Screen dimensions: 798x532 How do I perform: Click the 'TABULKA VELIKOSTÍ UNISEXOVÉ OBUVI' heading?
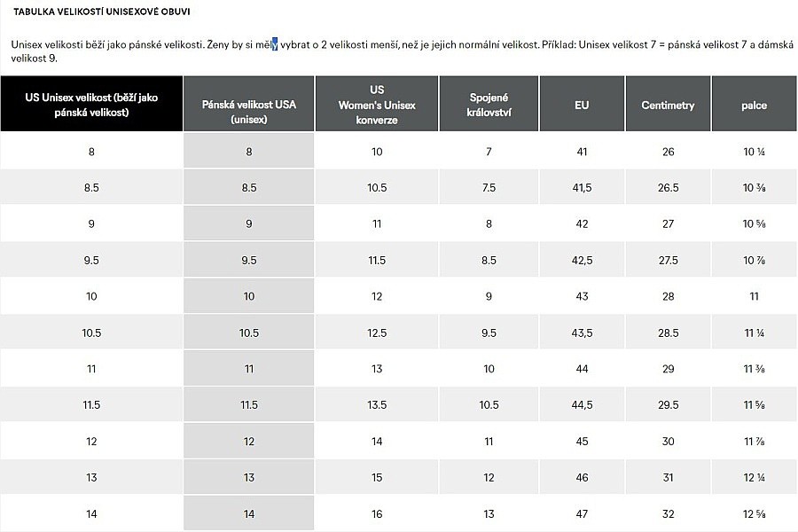101,12
